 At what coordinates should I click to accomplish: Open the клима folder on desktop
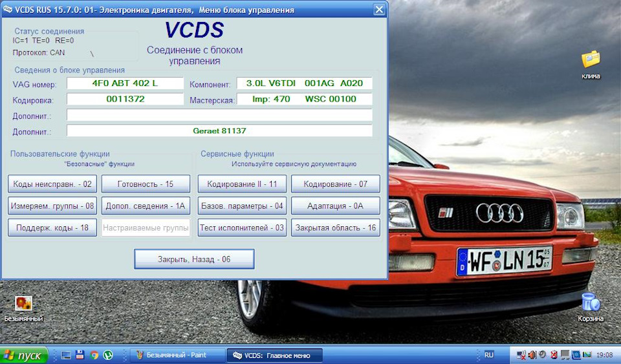[x=590, y=60]
